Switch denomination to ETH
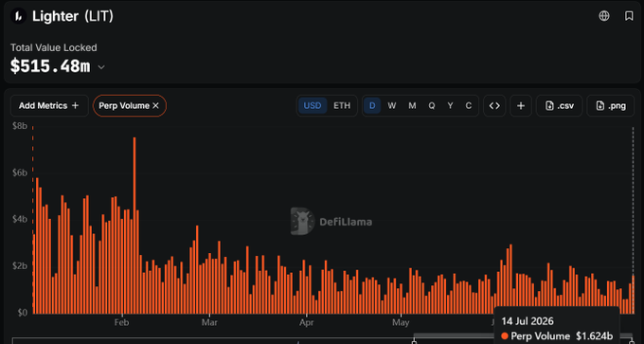The height and width of the screenshot is (344, 644). click(x=342, y=105)
